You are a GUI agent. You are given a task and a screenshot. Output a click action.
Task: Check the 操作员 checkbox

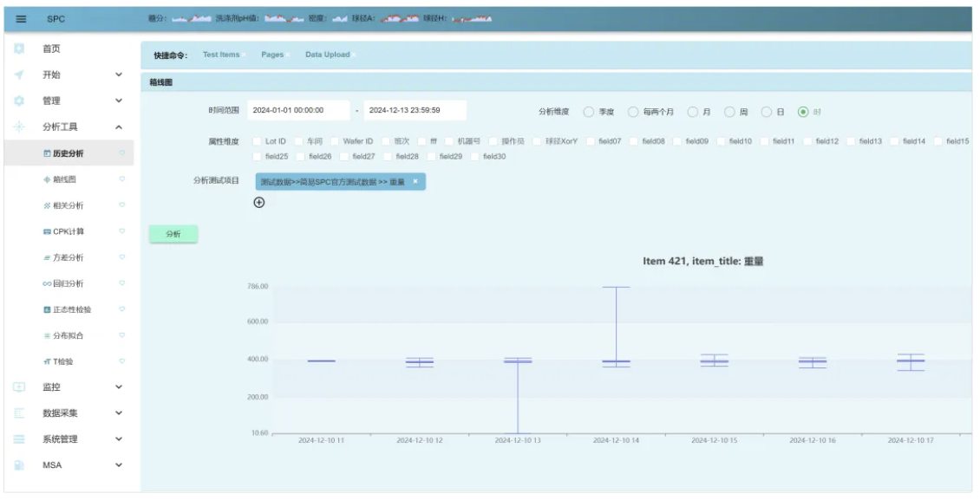[493, 142]
